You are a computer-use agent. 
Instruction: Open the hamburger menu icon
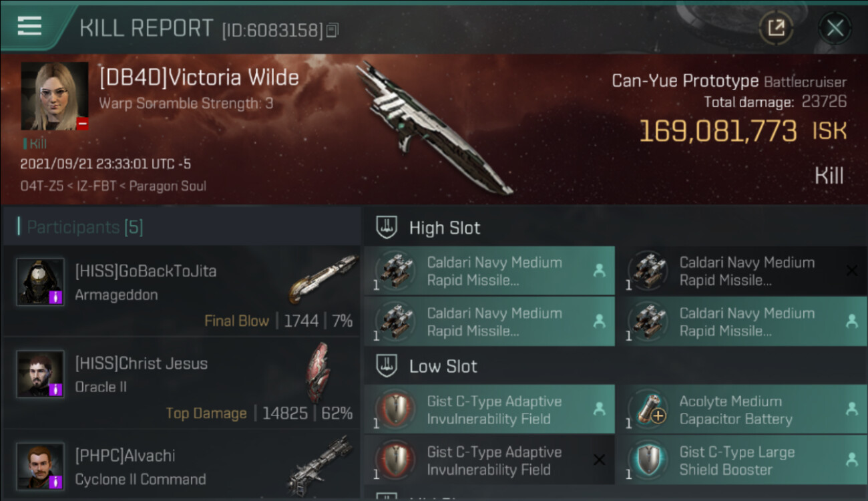click(x=29, y=25)
